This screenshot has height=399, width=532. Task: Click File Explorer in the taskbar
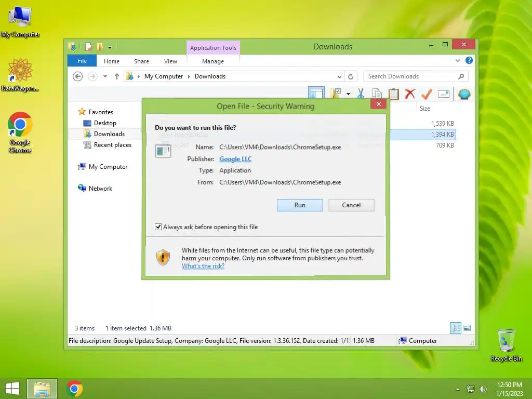[42, 389]
